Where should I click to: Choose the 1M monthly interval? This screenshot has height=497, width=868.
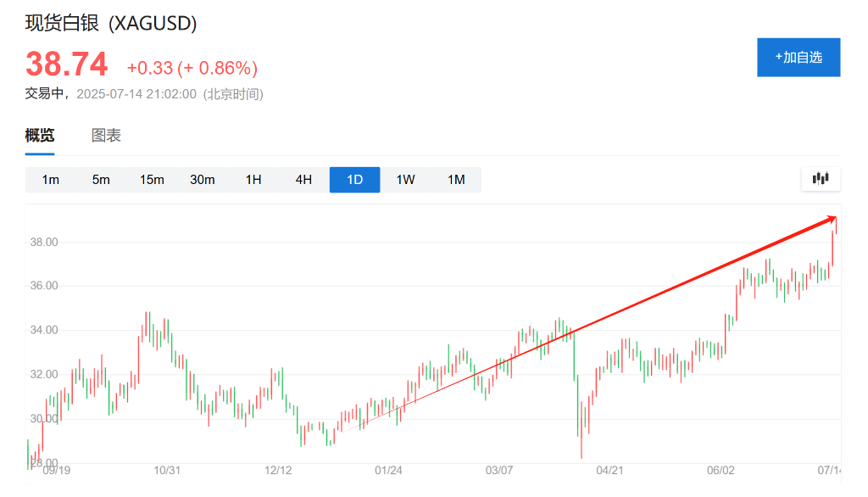tap(456, 180)
